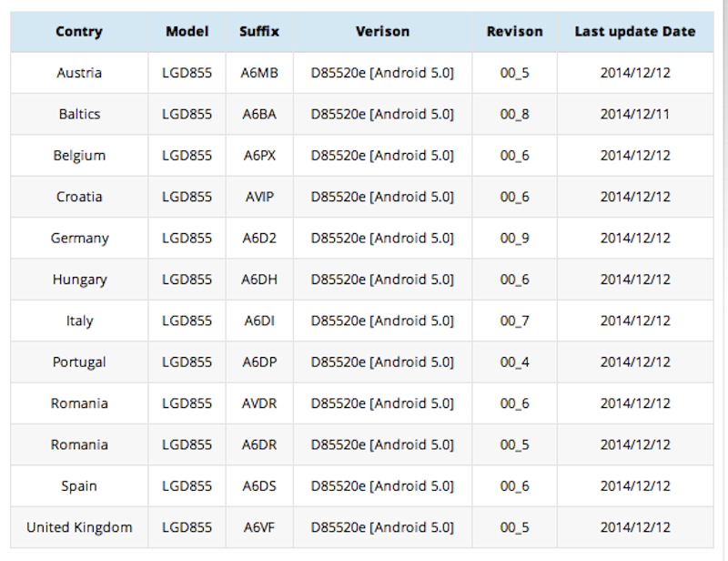Click the Contry column header

[79, 32]
